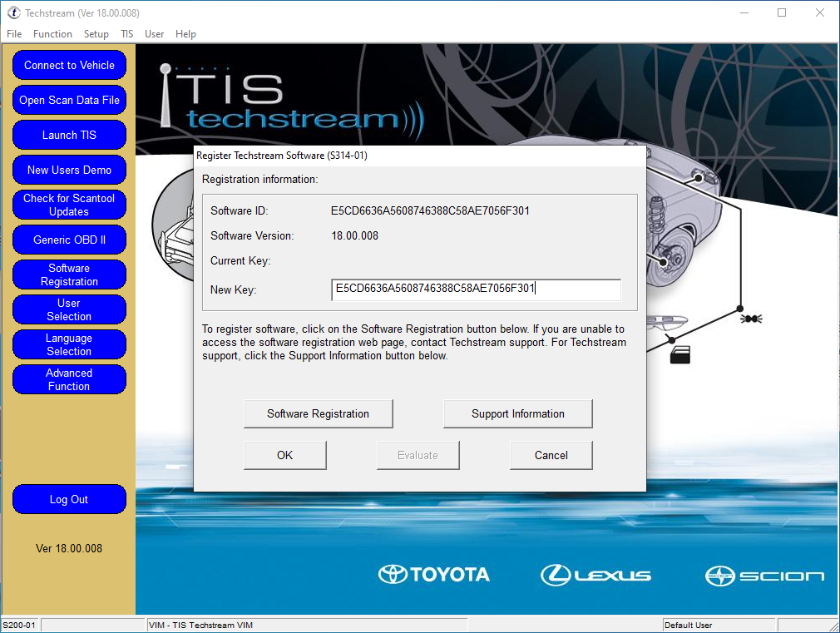
Task: Log Out of Techstream
Action: click(x=69, y=499)
